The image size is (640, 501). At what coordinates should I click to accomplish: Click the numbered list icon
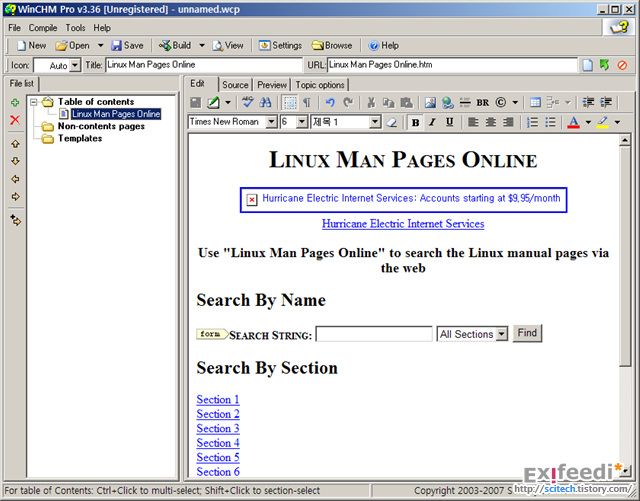pyautogui.click(x=532, y=122)
